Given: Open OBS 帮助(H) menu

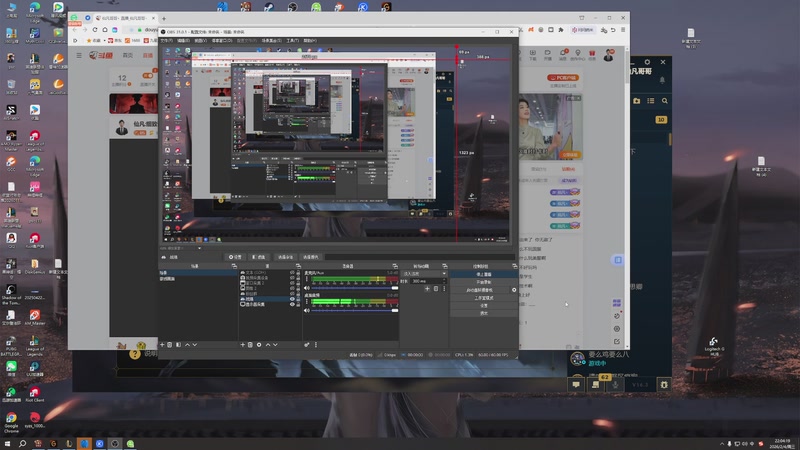Looking at the screenshot, I should coord(310,40).
